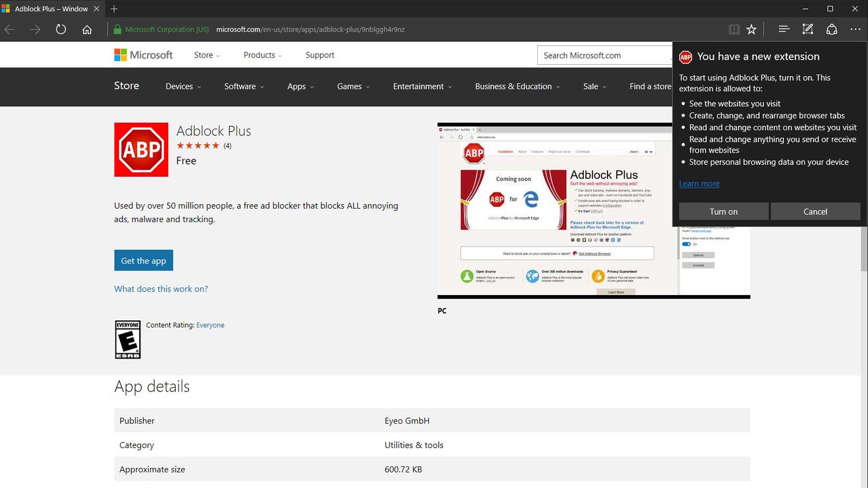
Task: Click the Microsoft logo
Action: tap(143, 54)
